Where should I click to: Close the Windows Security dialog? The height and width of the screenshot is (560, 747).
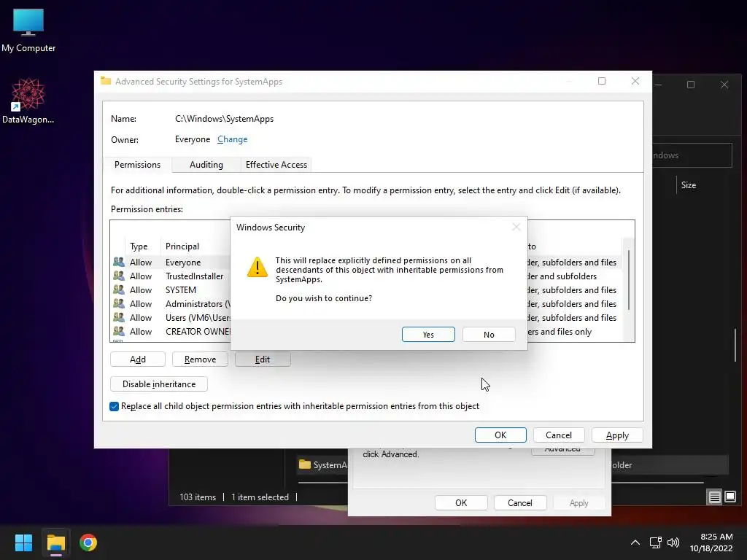516,227
